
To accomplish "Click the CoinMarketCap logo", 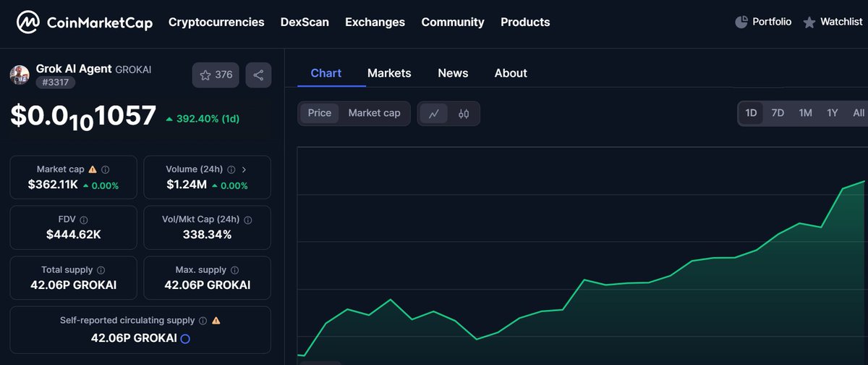I will (85, 22).
